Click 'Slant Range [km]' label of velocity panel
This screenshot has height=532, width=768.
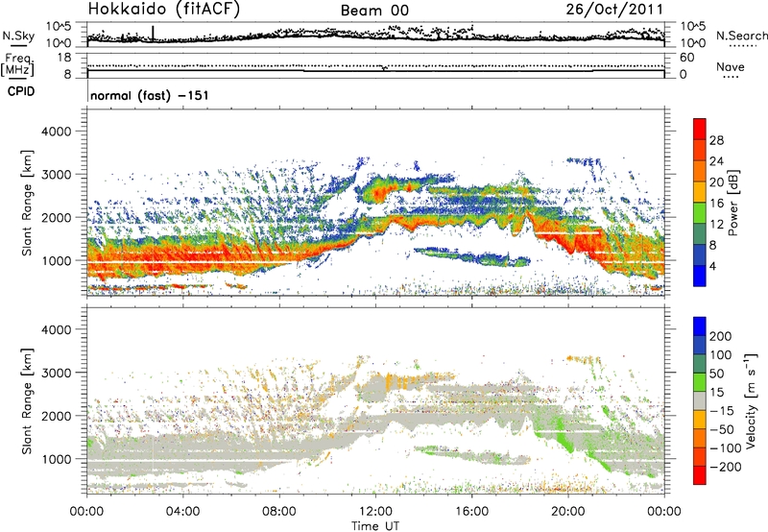27,401
